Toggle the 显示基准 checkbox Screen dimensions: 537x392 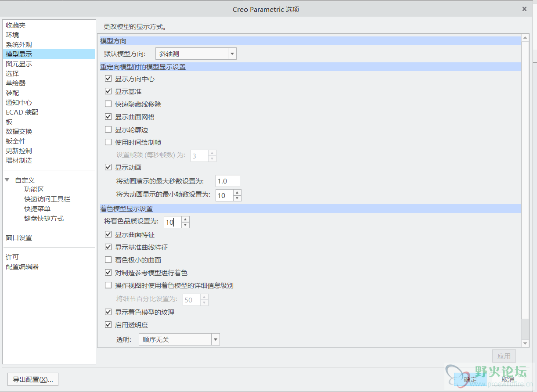[108, 92]
